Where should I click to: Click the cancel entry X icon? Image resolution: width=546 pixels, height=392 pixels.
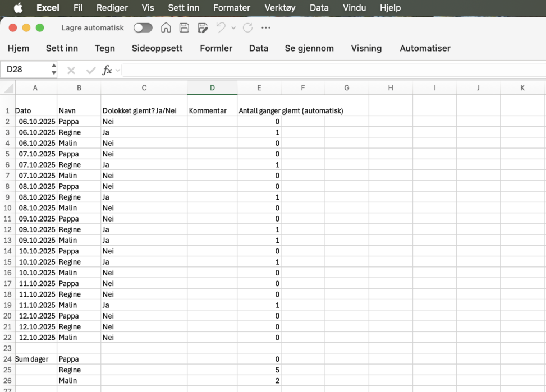pos(71,70)
